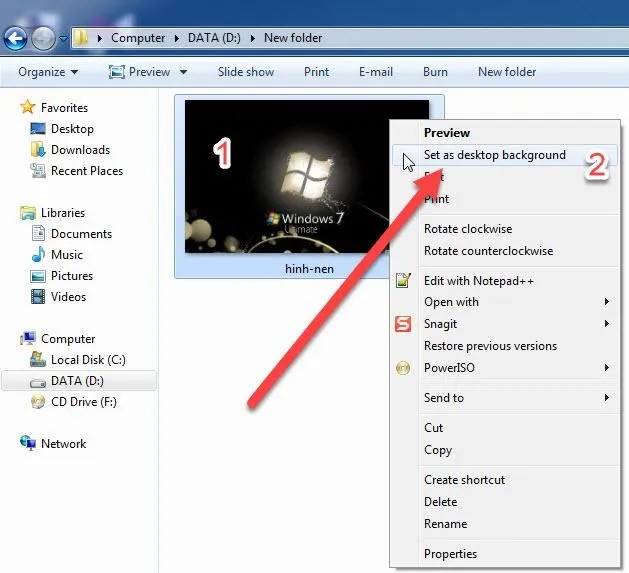Open Properties from the context menu
Viewport: 629px width, 573px height.
450,554
